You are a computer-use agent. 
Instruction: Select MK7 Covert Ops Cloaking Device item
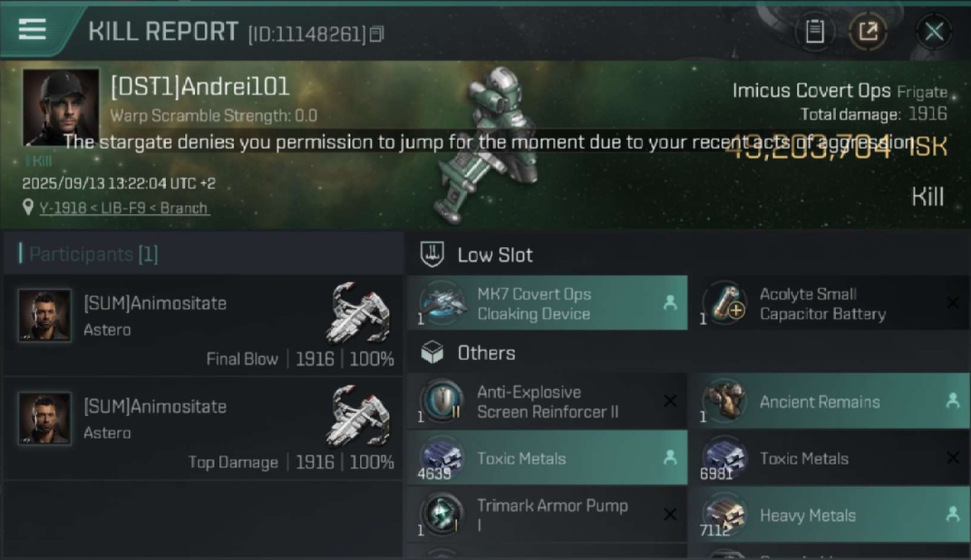point(547,303)
